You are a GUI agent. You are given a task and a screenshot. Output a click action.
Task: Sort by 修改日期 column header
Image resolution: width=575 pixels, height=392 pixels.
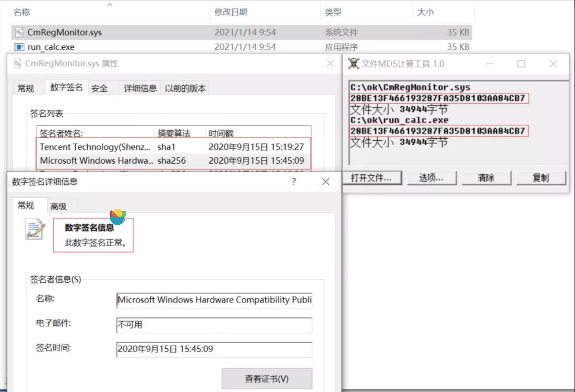coord(231,12)
